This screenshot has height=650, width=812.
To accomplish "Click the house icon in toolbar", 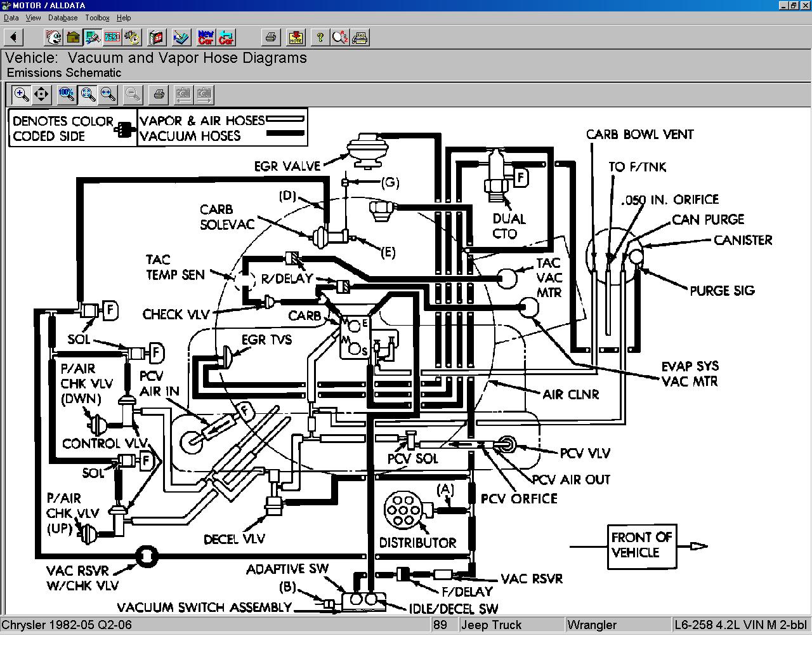I will pyautogui.click(x=74, y=37).
